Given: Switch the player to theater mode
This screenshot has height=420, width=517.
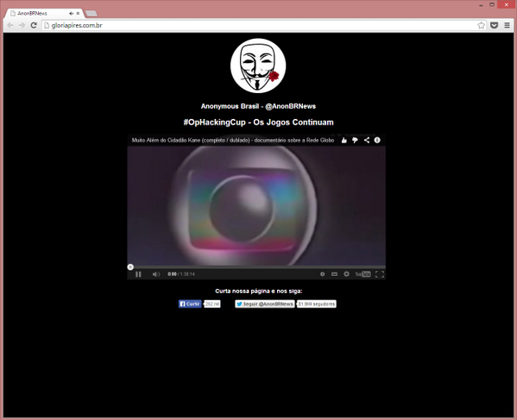Looking at the screenshot, I should click(x=334, y=274).
